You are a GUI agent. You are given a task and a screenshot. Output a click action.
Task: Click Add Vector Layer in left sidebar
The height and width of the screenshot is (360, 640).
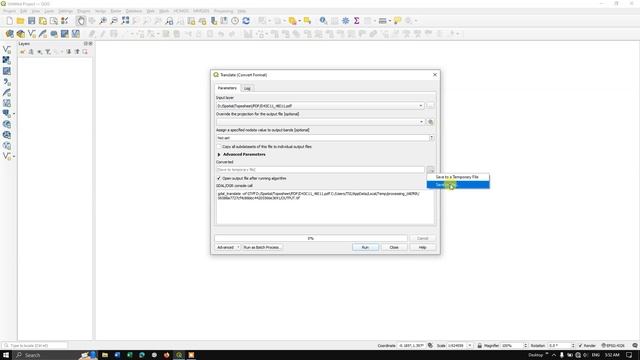pos(7,49)
